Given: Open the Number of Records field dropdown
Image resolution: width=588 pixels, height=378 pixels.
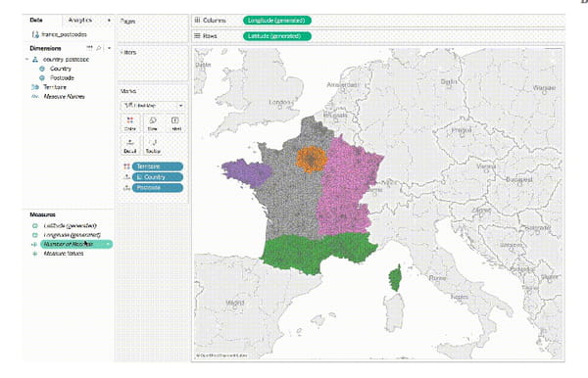Looking at the screenshot, I should 109,244.
